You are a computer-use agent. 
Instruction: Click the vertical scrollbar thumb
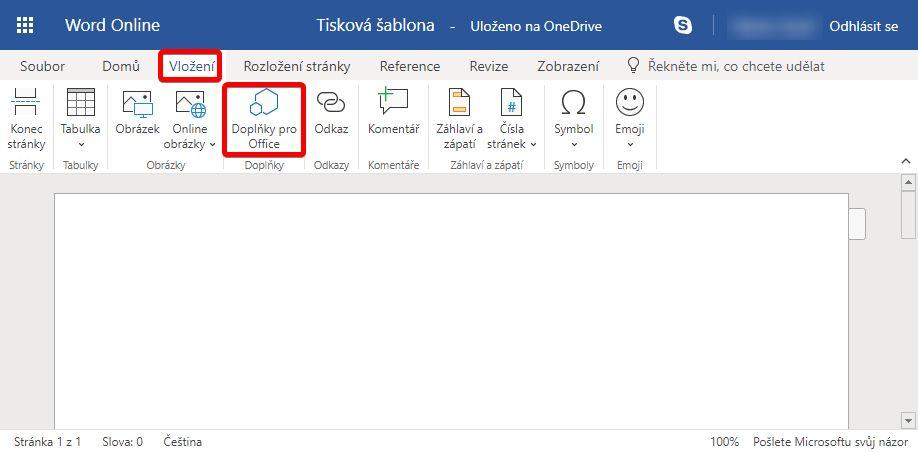pyautogui.click(x=909, y=215)
